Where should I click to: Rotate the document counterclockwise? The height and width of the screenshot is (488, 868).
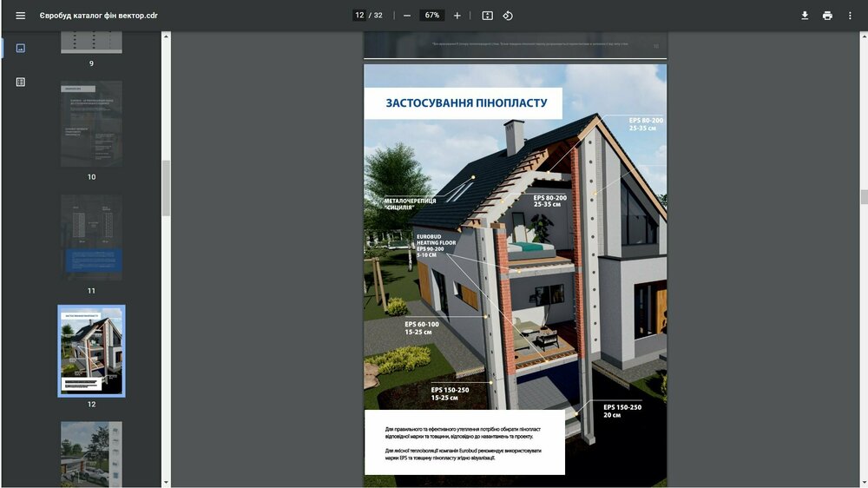509,16
